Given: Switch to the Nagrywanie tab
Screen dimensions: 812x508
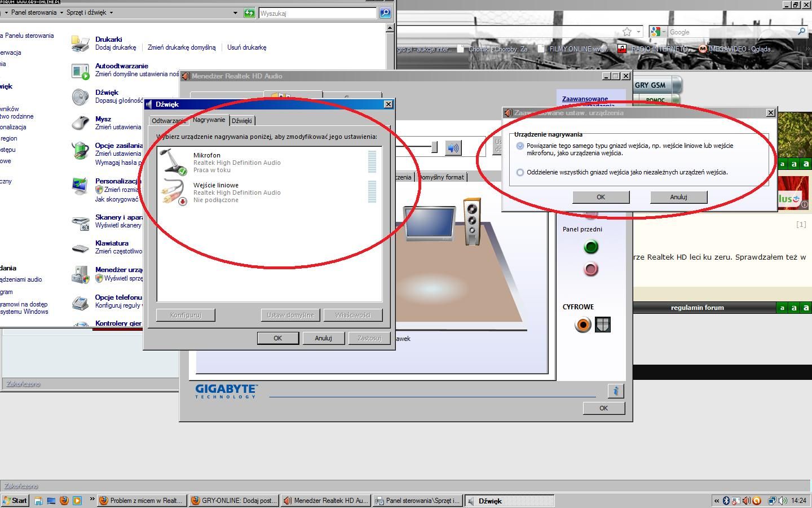Looking at the screenshot, I should tap(209, 120).
